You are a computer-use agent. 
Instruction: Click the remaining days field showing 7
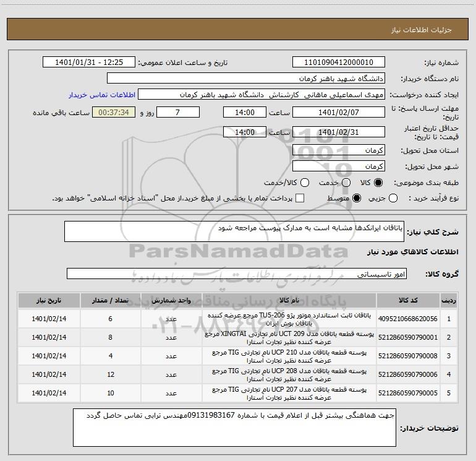178,113
